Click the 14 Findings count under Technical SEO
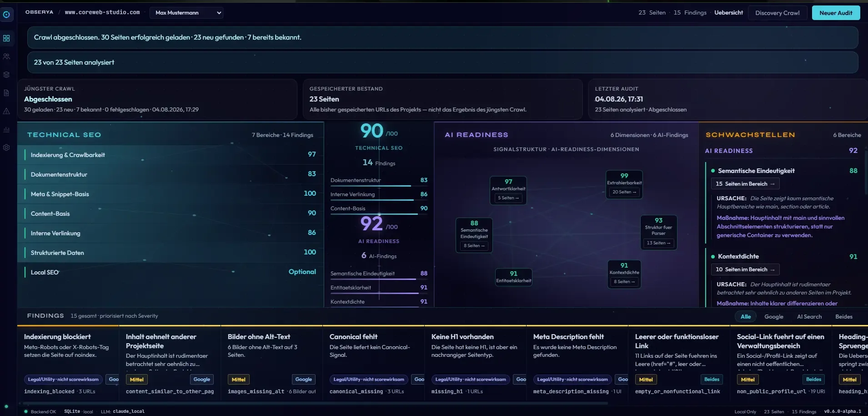 click(x=379, y=162)
